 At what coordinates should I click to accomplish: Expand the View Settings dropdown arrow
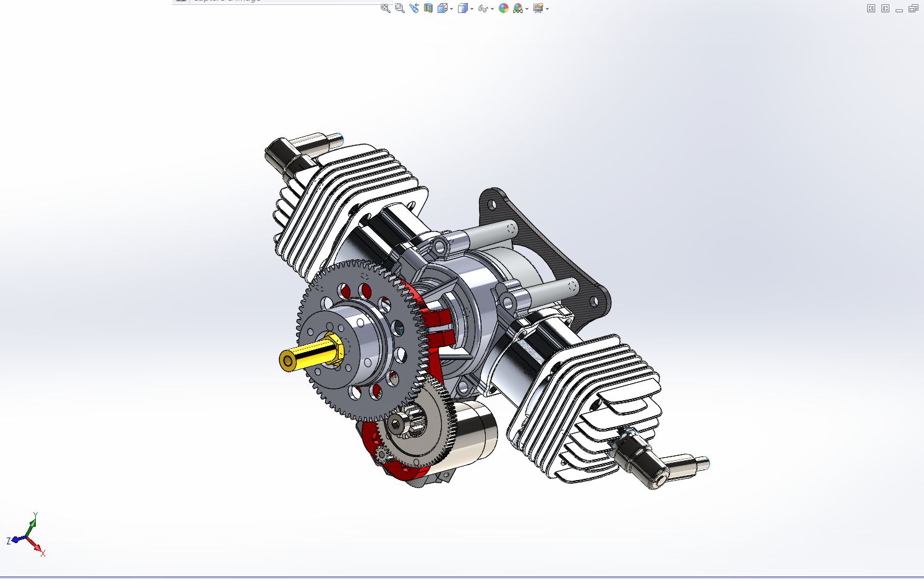point(548,9)
